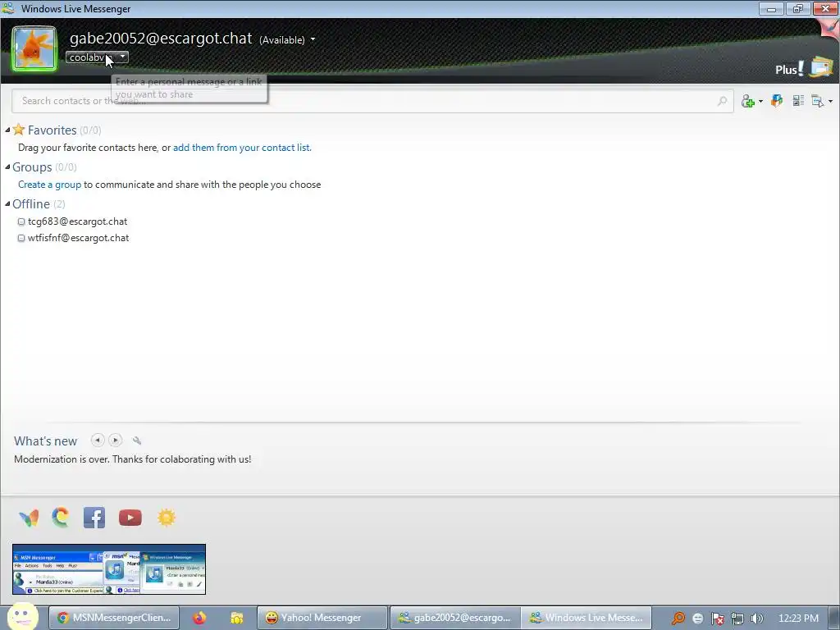Click the volume speaker tray icon
Screen dimensions: 840x630
pyautogui.click(x=757, y=619)
